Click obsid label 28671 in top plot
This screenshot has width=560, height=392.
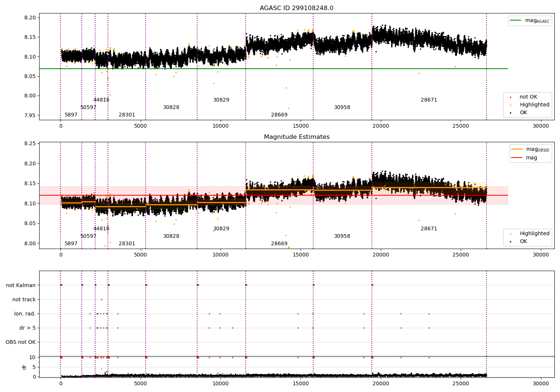[x=429, y=100]
